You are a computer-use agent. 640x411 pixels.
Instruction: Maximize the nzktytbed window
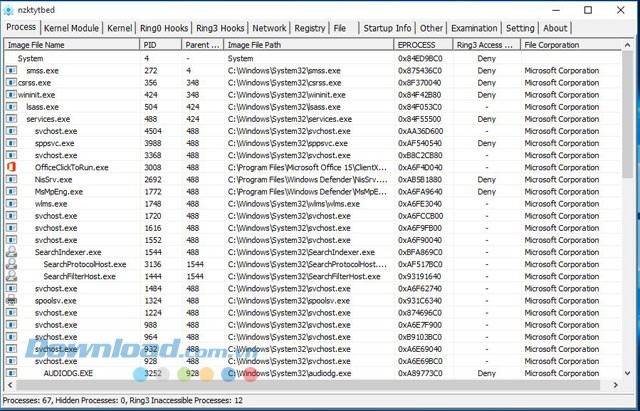tap(588, 10)
